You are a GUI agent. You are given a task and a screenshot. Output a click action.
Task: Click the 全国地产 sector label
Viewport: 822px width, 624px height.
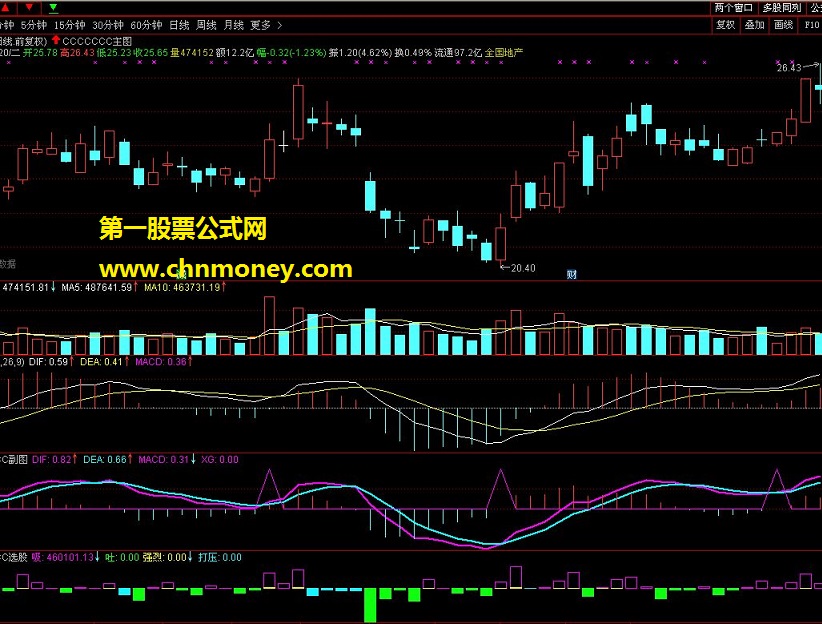(504, 52)
